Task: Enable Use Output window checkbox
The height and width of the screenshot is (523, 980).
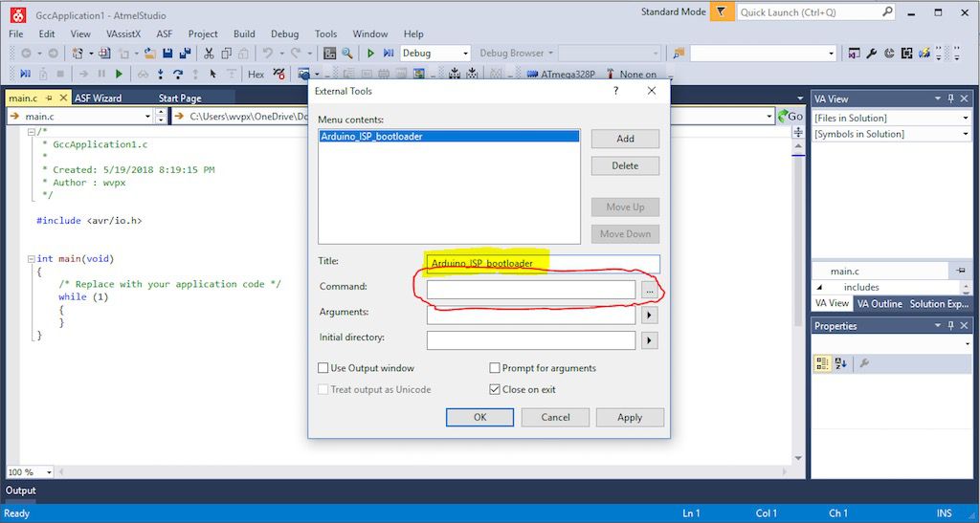Action: click(323, 368)
